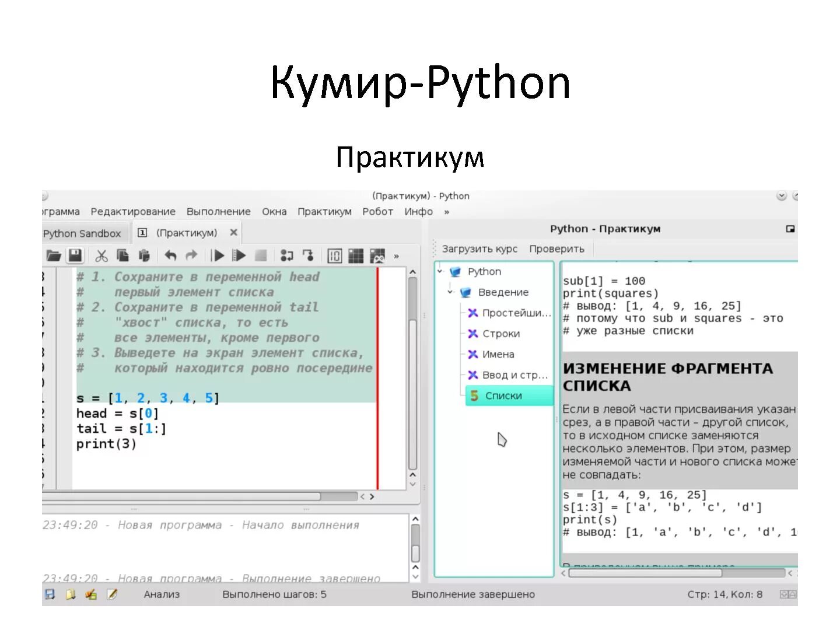Collapse the Введение tree node
The width and height of the screenshot is (840, 630).
coord(450,292)
